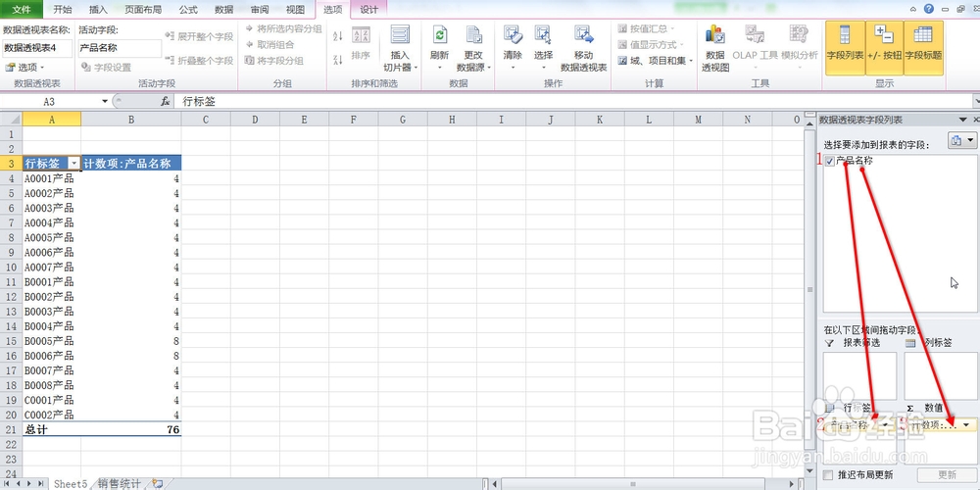Switch to the 开始 (Home) tab
This screenshot has width=980, height=490.
coord(63,10)
